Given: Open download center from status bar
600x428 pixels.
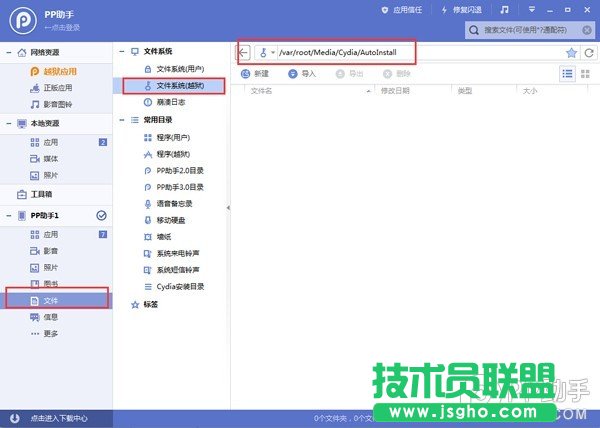Looking at the screenshot, I should (60, 418).
